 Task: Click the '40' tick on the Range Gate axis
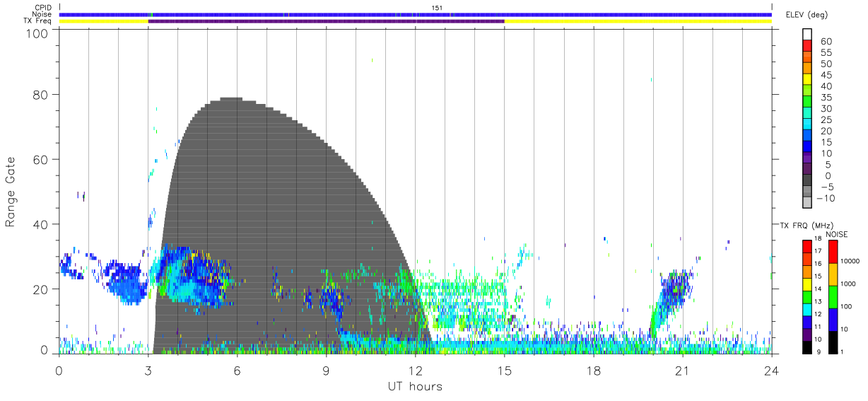(41, 224)
